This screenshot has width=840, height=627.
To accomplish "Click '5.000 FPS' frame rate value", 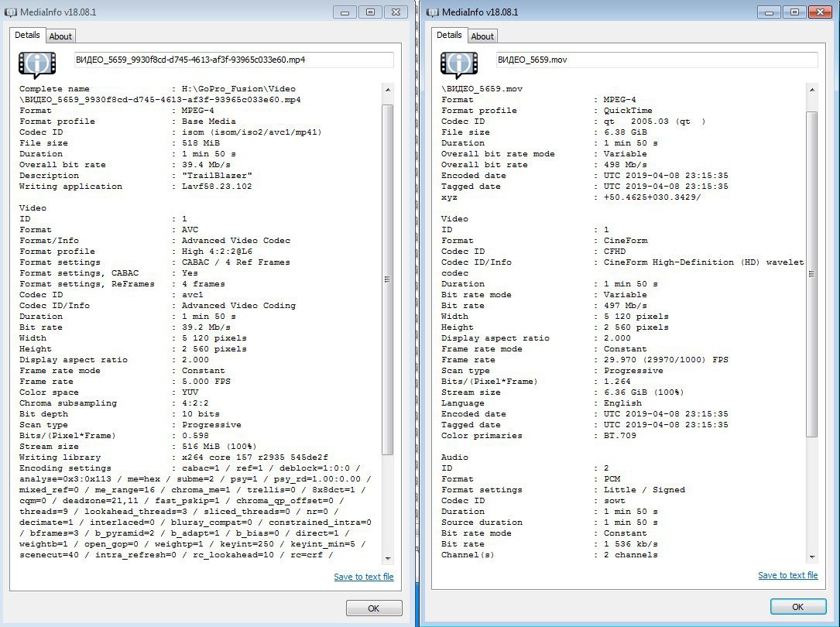I will 206,382.
